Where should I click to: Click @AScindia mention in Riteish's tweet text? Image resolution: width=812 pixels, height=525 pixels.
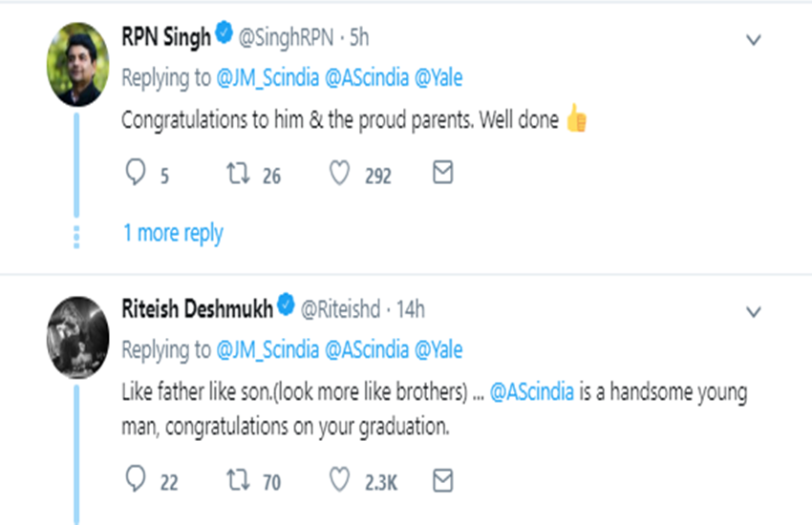tap(532, 393)
